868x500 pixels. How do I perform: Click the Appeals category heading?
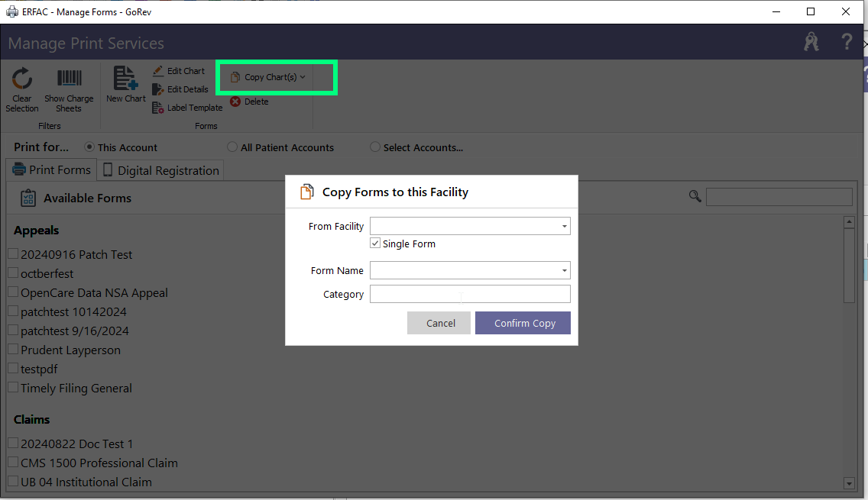point(36,230)
